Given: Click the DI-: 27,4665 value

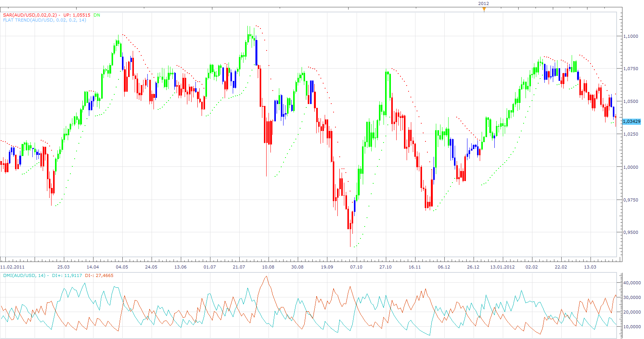Looking at the screenshot, I should pos(99,275).
